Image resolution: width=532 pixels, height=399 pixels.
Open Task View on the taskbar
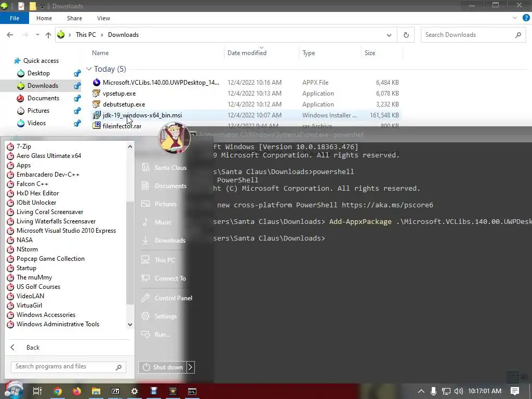coord(37,391)
